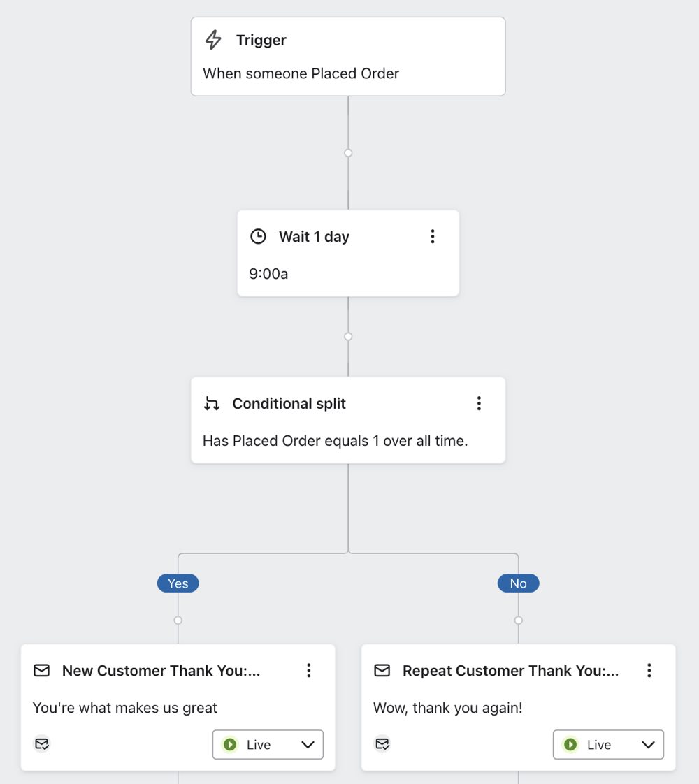Click the Conditional split branch icon
This screenshot has height=784, width=699.
210,403
